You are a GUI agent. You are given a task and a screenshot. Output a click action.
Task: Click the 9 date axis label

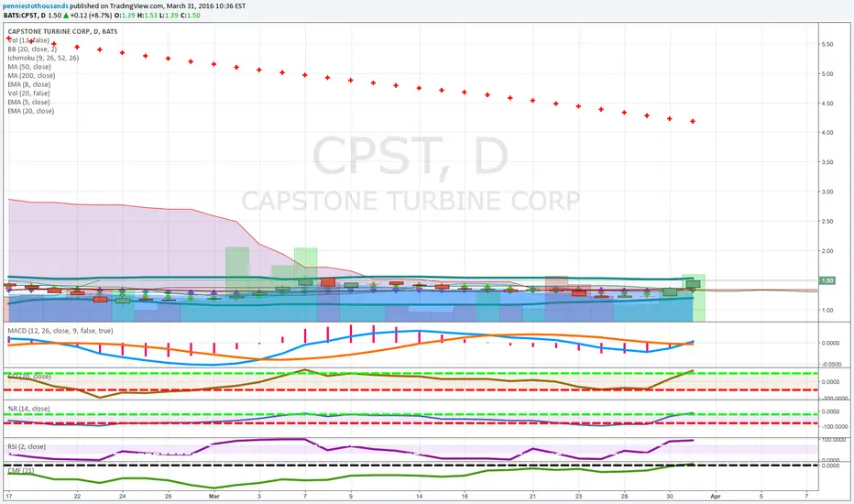(351, 497)
